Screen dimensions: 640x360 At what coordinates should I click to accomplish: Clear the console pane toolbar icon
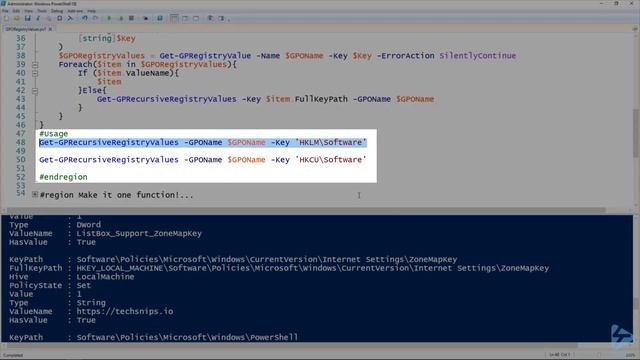70,18
